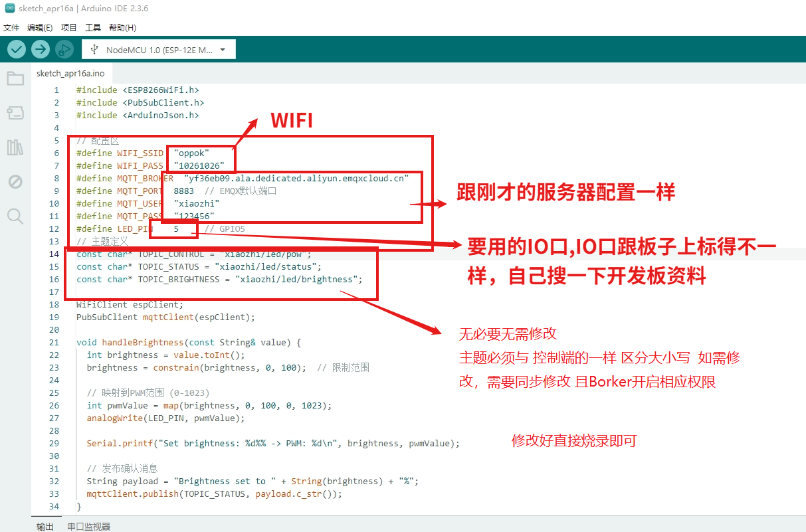Open the Boards Manager sidebar panel
Image resolution: width=806 pixels, height=532 pixels.
16,113
